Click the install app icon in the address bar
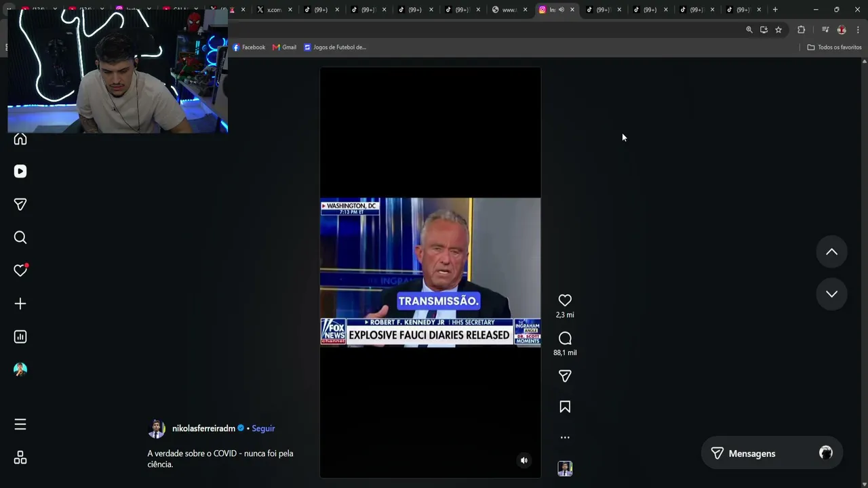 764,30
